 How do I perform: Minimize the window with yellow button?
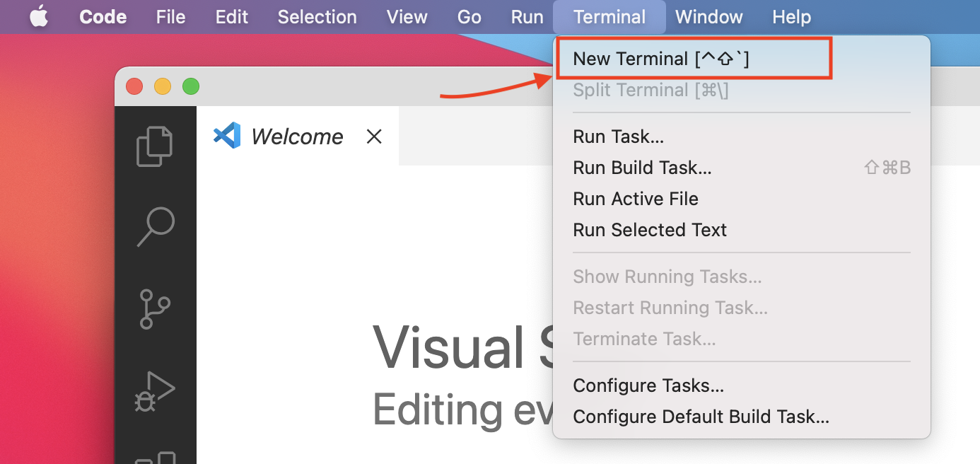point(163,86)
